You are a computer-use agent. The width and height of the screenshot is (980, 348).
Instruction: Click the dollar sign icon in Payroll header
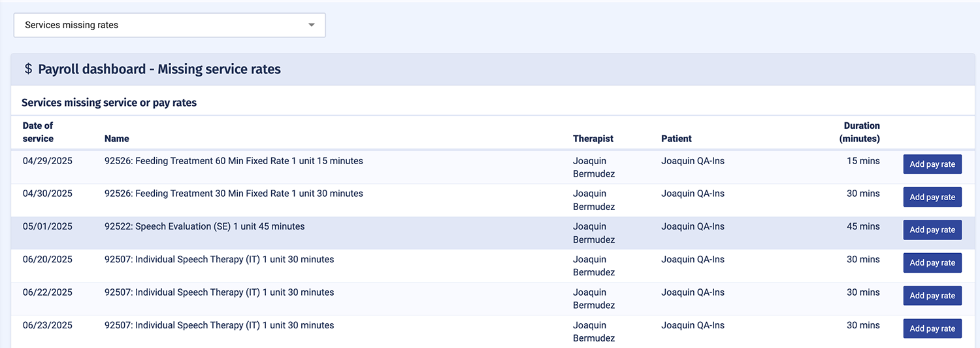coord(28,69)
